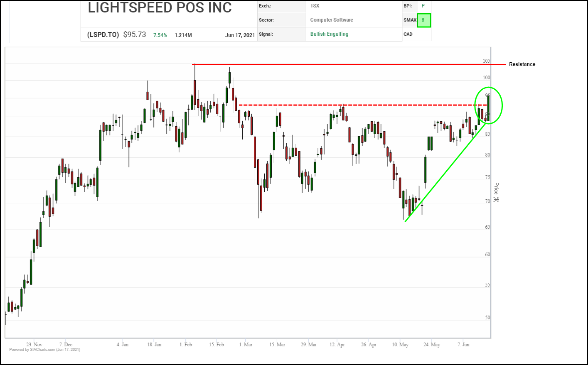Open the Powered by SIACharts.com credit
Screen dimensions: 588x365
(x=44, y=350)
